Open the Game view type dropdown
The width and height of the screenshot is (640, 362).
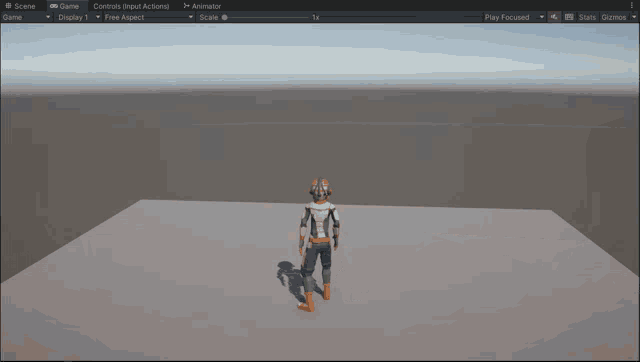27,17
